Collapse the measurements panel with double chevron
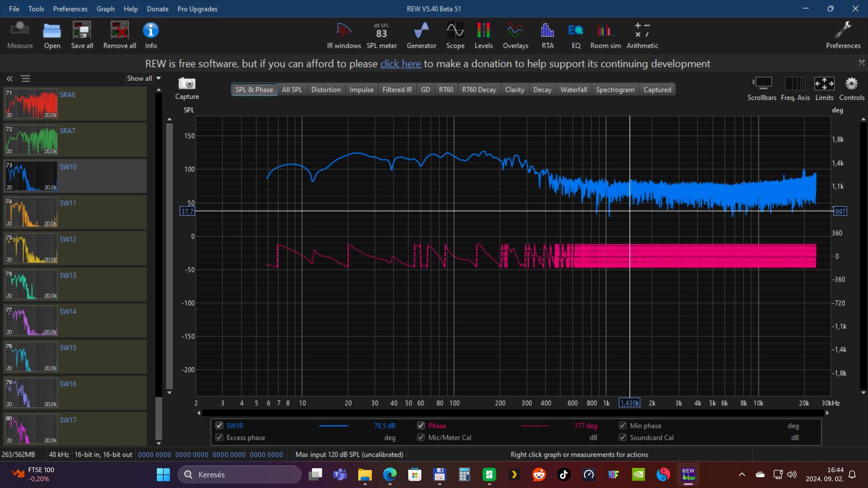The width and height of the screenshot is (868, 488). point(10,79)
